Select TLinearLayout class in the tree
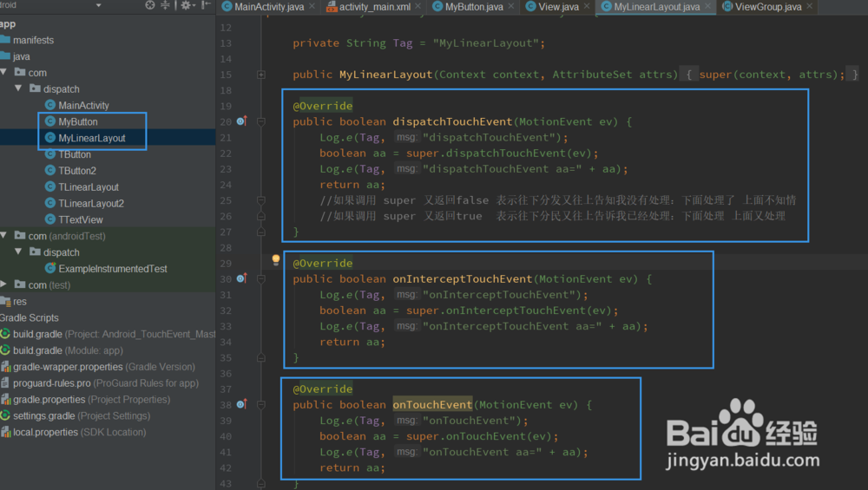The image size is (868, 490). pos(89,187)
